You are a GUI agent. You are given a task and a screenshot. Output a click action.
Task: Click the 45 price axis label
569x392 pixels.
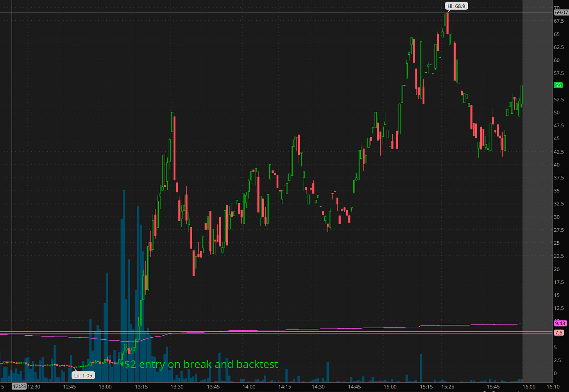click(556, 139)
